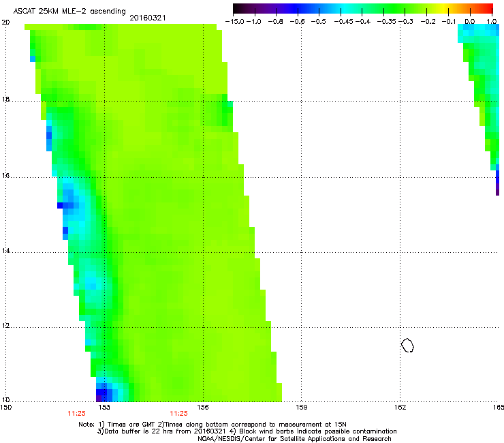The height and width of the screenshot is (443, 504).
Task: Click the -0.5 color bar label
Action: [x=319, y=22]
